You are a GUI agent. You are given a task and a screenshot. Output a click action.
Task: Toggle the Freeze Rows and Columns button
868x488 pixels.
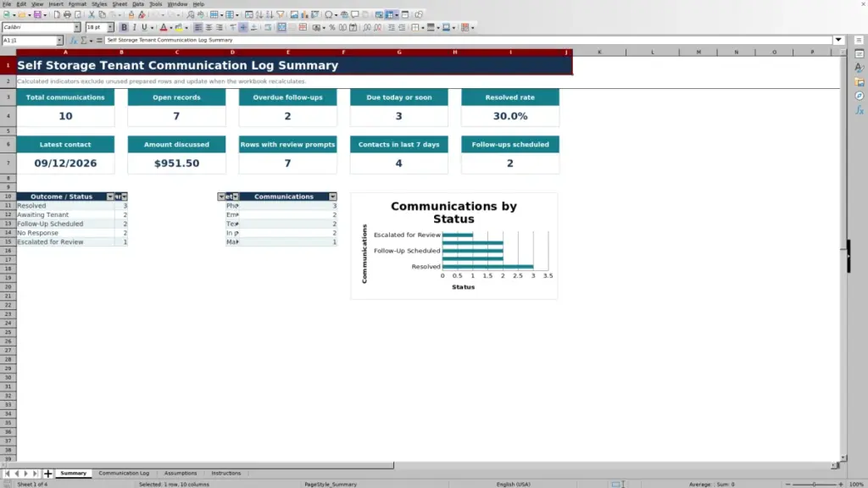389,14
